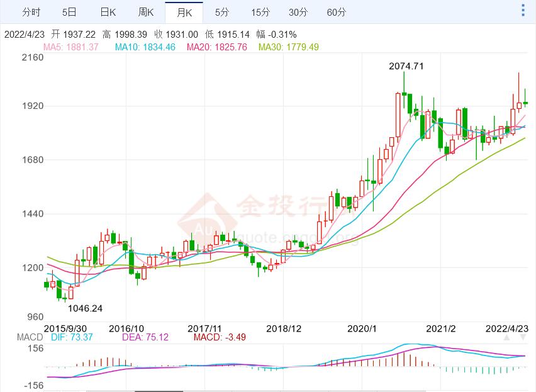Viewport: 536px width, 392px height.
Task: Click the 2021/2 x-axis date label
Action: 440,328
